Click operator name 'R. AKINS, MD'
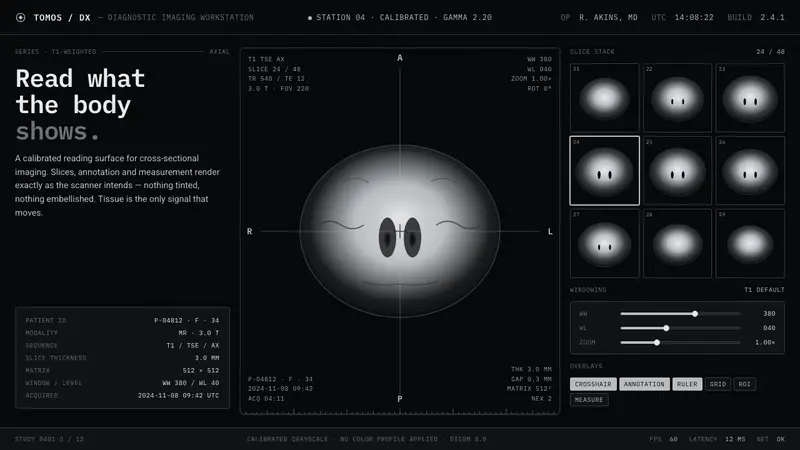This screenshot has width=800, height=450. [x=608, y=17]
